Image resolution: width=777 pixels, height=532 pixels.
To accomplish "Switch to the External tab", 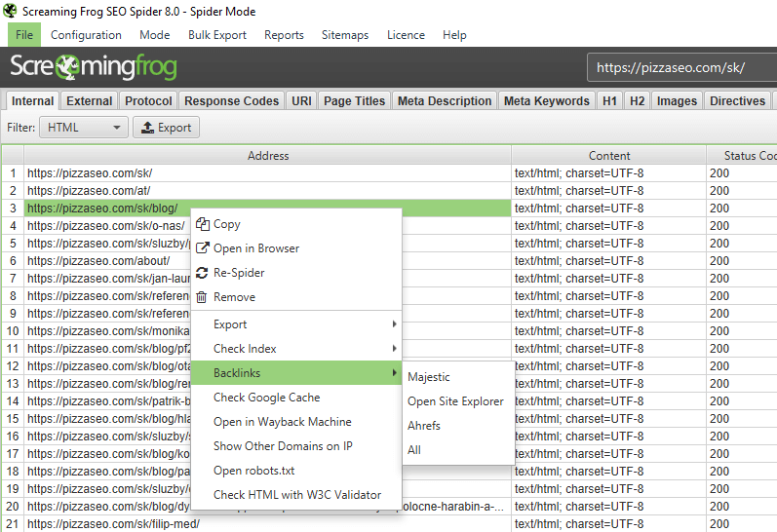I will pyautogui.click(x=89, y=101).
